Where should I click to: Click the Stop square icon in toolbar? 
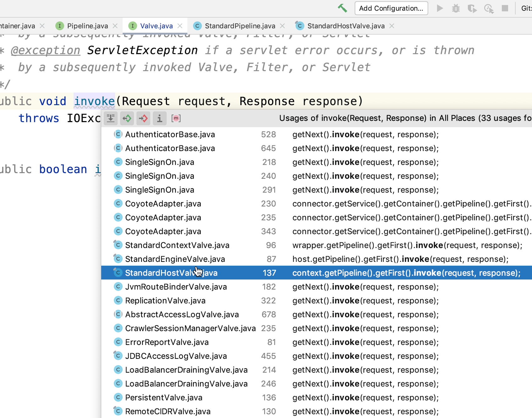pyautogui.click(x=505, y=8)
